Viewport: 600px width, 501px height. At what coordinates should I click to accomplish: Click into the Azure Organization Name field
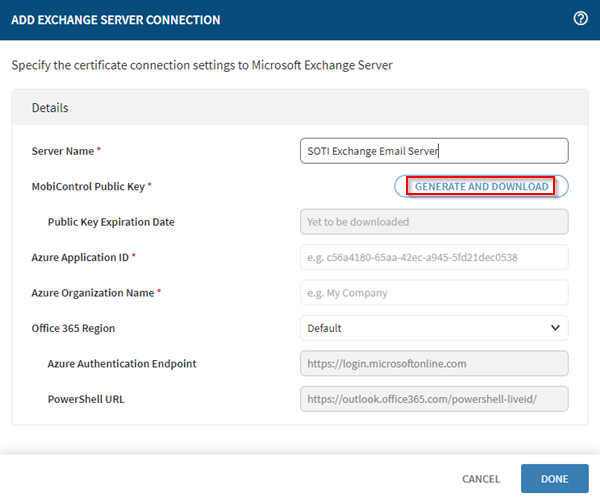[x=434, y=293]
